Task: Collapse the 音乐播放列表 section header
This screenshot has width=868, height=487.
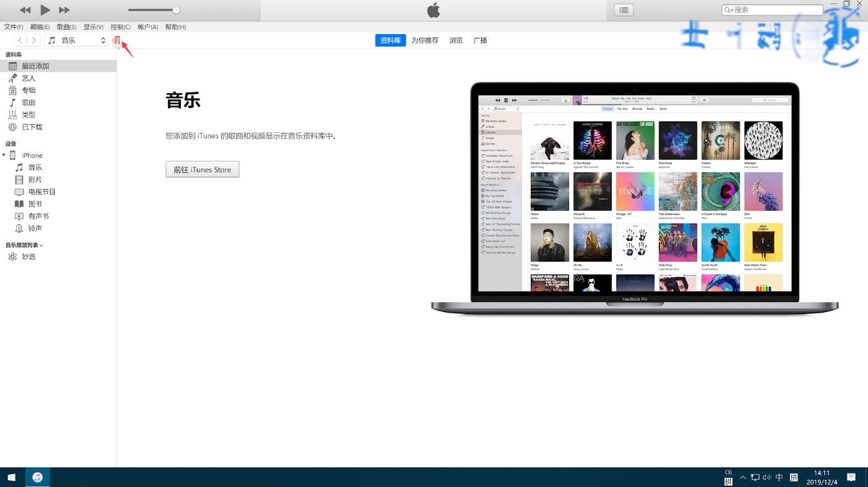Action: [24, 245]
